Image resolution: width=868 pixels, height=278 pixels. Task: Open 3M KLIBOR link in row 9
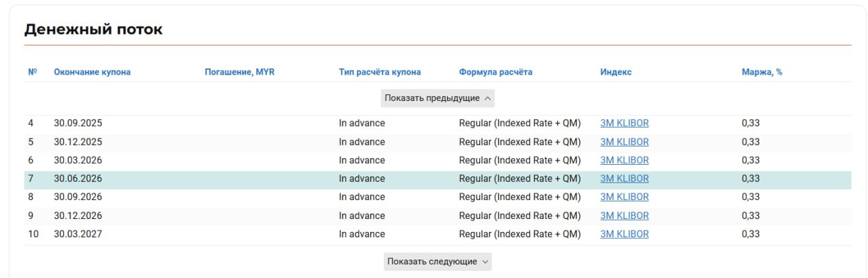pyautogui.click(x=625, y=216)
